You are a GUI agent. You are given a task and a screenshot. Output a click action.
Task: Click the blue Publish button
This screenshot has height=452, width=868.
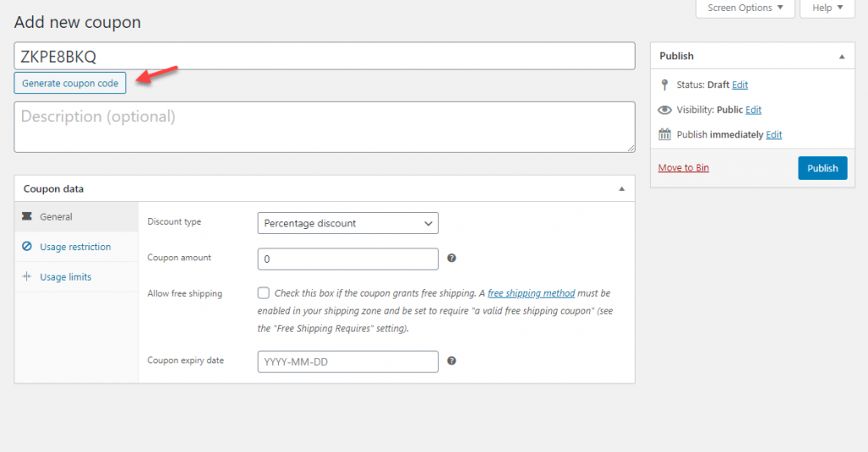click(822, 168)
